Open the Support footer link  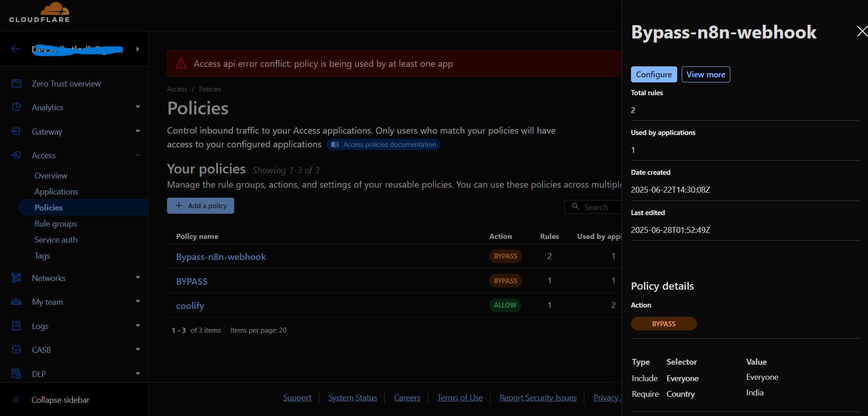coord(297,398)
